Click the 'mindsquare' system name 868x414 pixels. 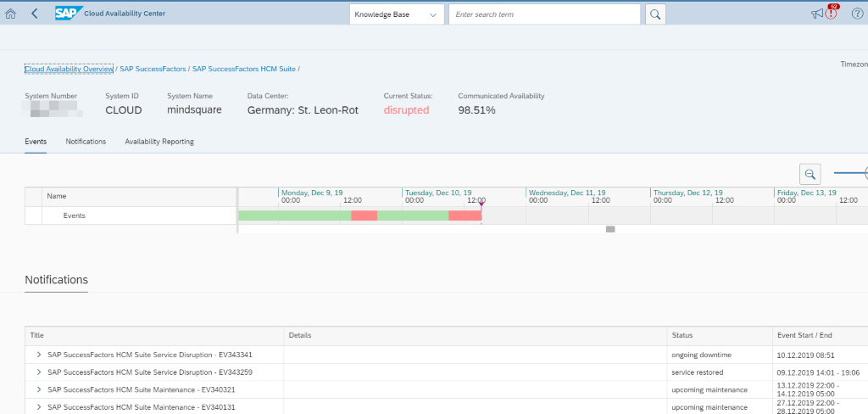pos(194,110)
